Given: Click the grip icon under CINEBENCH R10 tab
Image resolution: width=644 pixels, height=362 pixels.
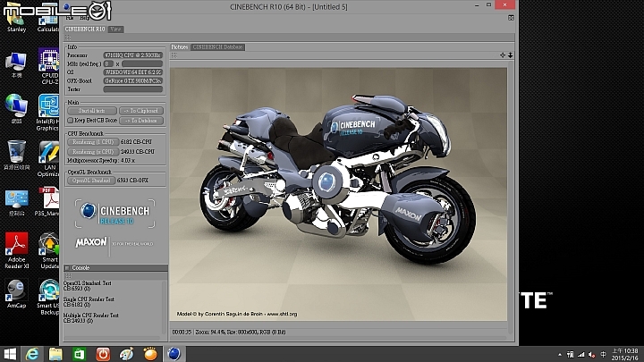Looking at the screenshot, I should pos(68,38).
